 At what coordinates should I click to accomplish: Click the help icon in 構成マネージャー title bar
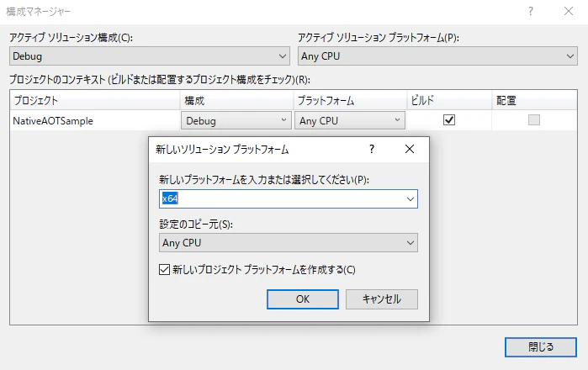(531, 11)
